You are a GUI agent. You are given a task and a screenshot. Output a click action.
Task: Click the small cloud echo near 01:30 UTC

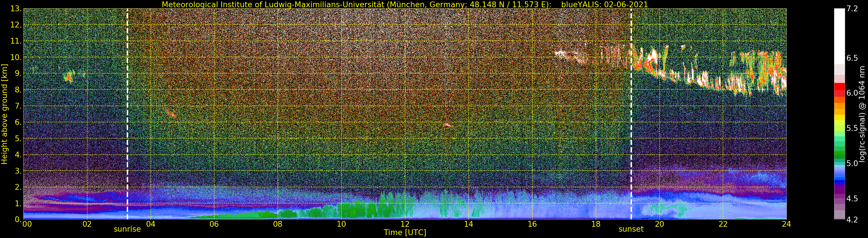pos(69,77)
